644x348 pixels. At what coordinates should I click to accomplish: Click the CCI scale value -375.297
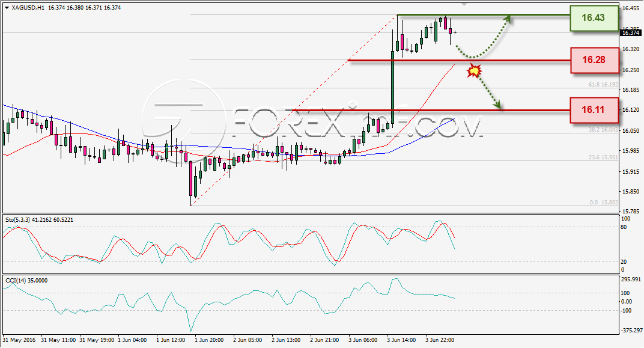631,331
